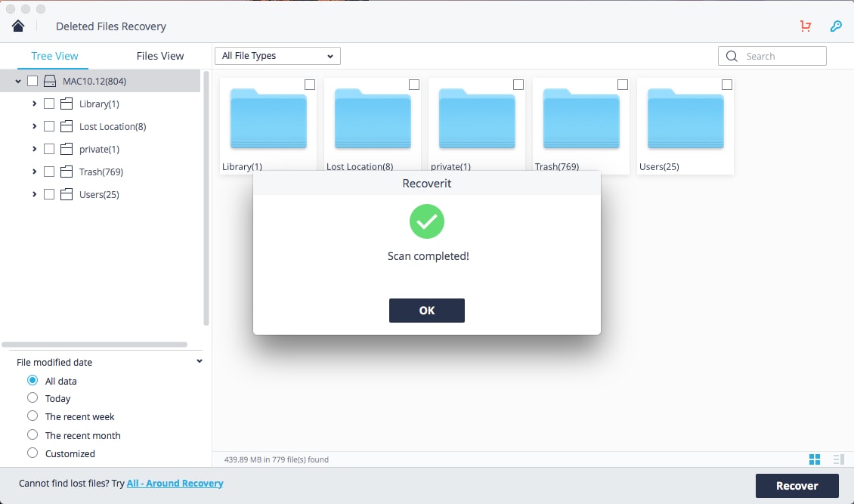Select the Customized radio button
854x504 pixels.
point(32,453)
